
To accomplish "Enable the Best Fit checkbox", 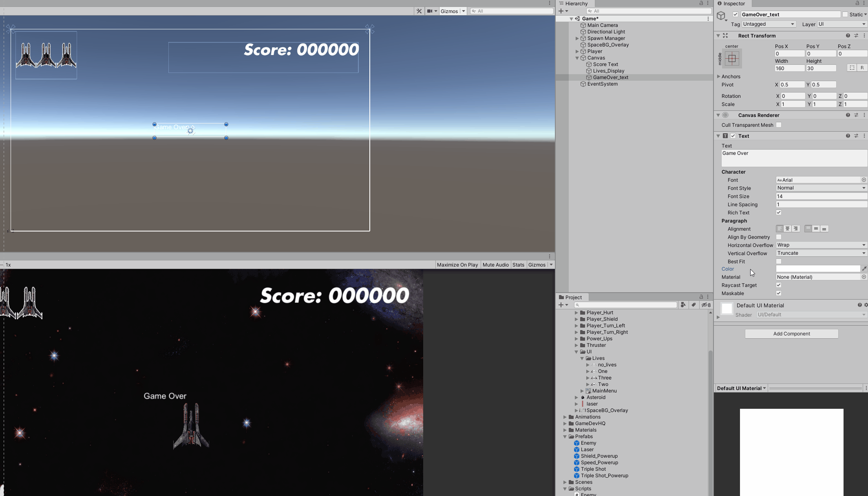I will [778, 261].
